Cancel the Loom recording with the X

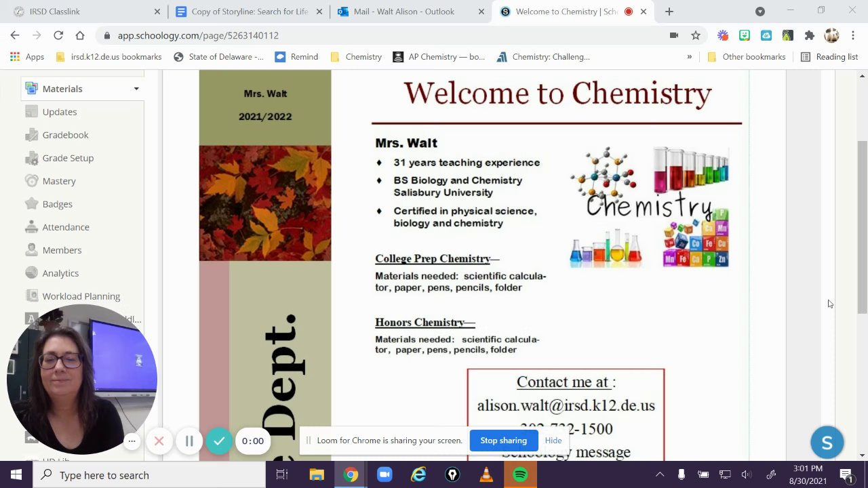(x=159, y=441)
